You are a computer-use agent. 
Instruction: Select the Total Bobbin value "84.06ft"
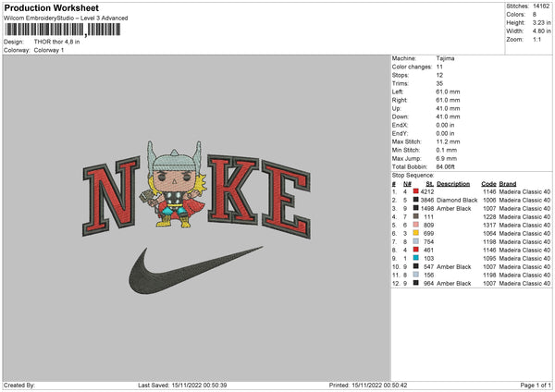point(445,166)
